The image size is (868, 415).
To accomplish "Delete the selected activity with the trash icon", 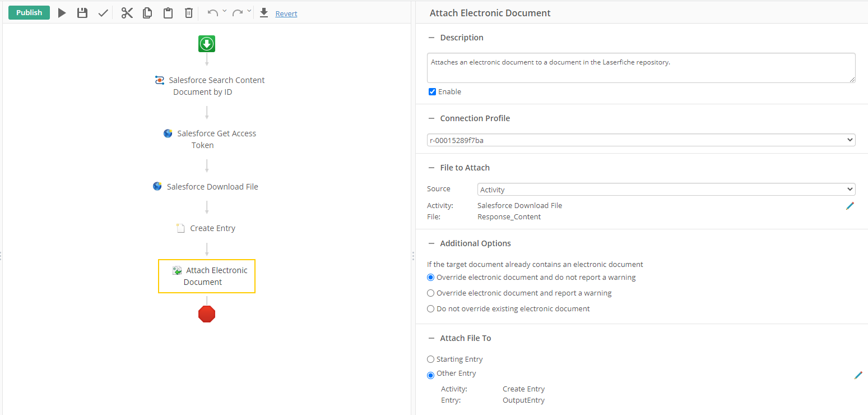I will pyautogui.click(x=189, y=13).
